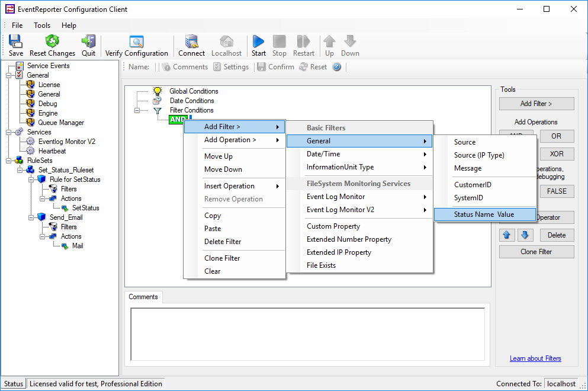Viewport: 588px width, 391px height.
Task: Open the Learn about Filters link
Action: pos(535,358)
